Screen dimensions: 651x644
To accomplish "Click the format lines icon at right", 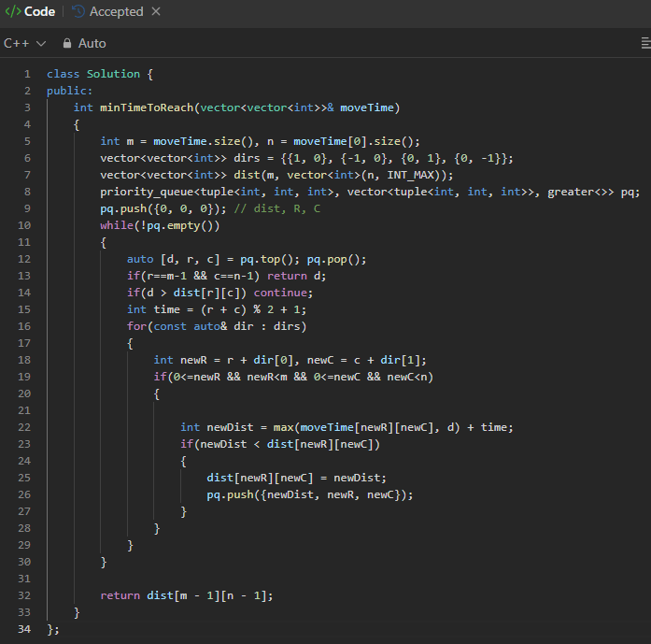I will point(644,43).
